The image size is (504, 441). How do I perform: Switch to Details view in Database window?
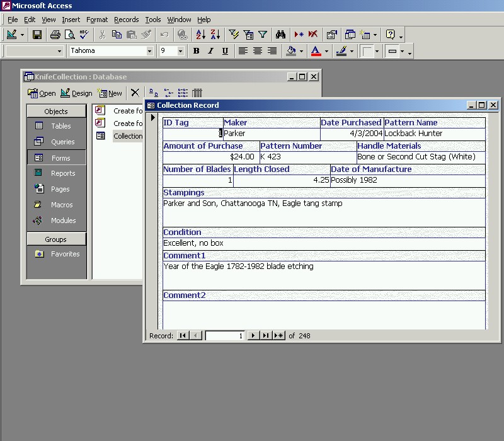coord(197,93)
